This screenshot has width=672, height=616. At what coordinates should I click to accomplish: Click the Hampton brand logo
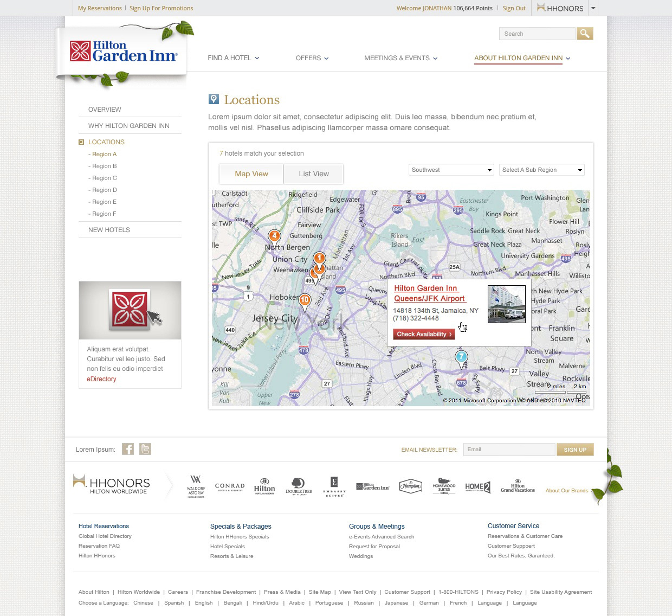[410, 486]
